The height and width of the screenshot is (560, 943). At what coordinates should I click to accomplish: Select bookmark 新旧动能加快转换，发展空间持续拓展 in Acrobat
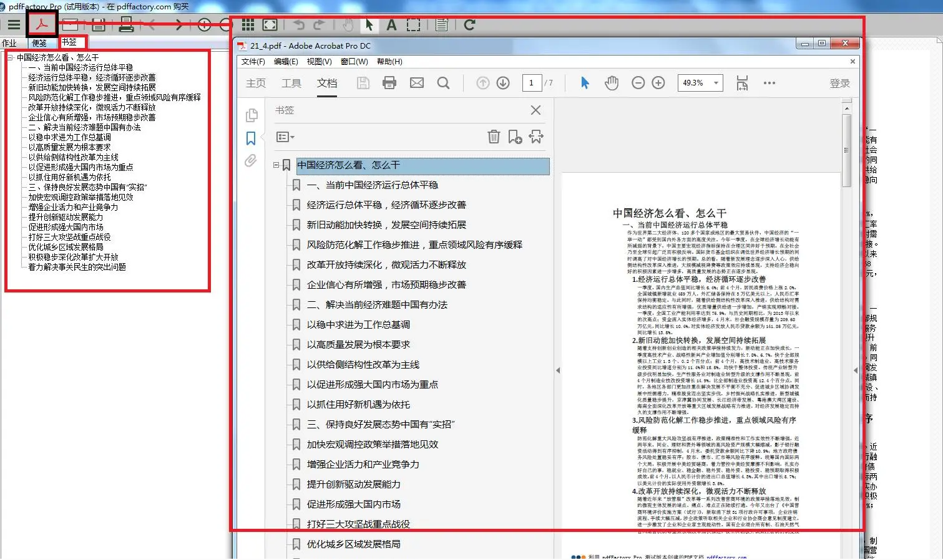tap(386, 225)
